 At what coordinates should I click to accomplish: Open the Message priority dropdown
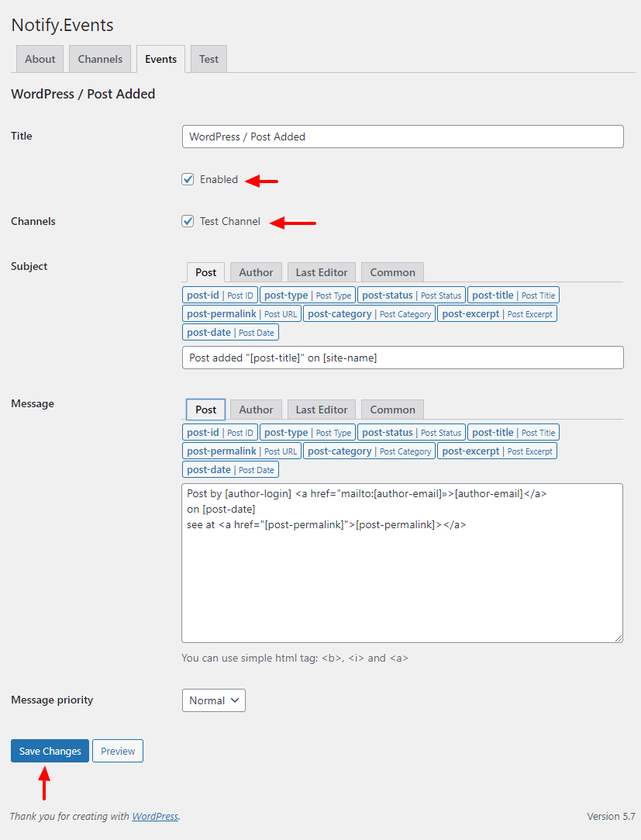pos(214,700)
